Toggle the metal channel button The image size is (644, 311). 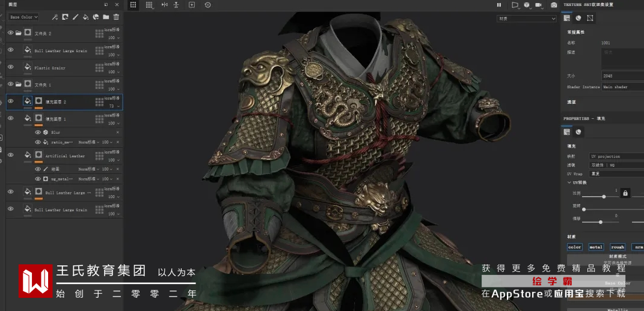point(596,247)
